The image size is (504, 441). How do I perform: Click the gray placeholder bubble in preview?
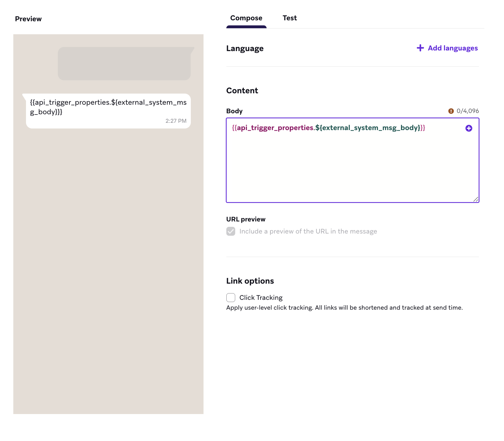coord(124,63)
